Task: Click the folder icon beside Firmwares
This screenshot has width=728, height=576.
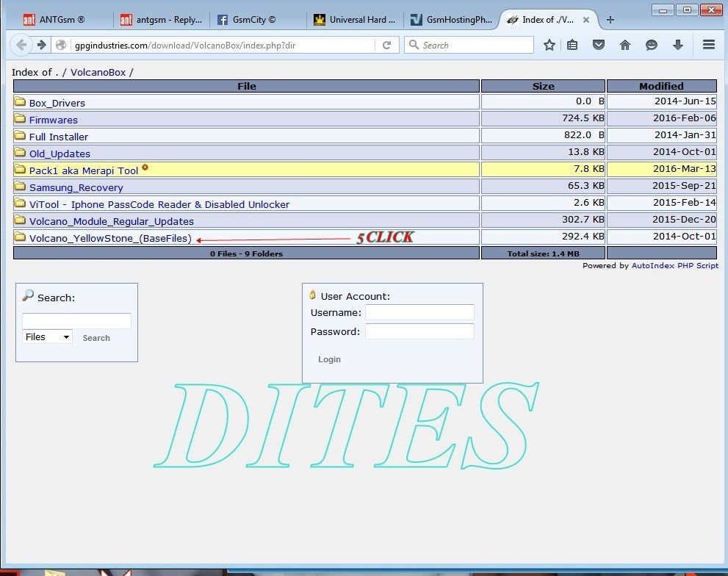Action: [x=20, y=118]
